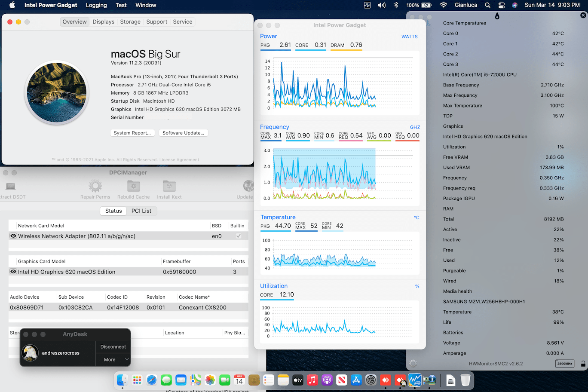Image resolution: width=588 pixels, height=392 pixels.
Task: Select the Overview tab in About This Mac
Action: (x=75, y=21)
